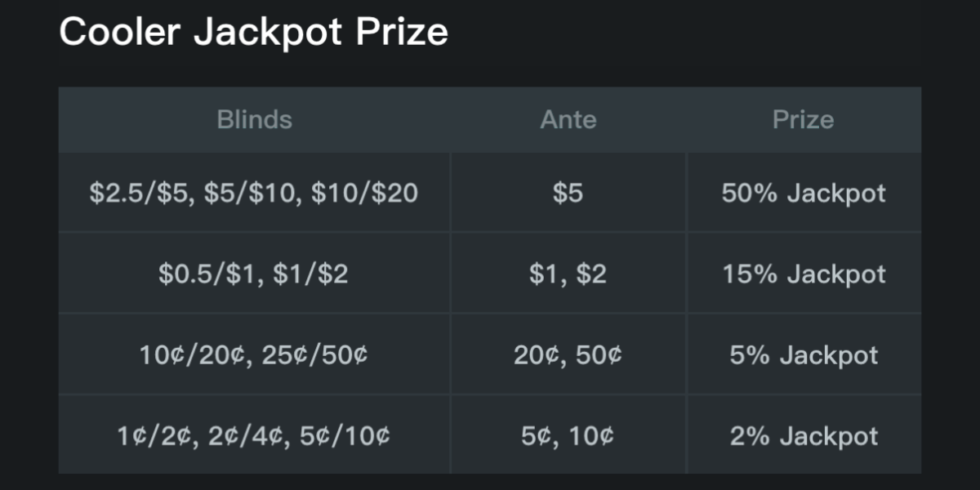Click the 2% Jackpot prize cell
The width and height of the screenshot is (980, 490).
pyautogui.click(x=803, y=436)
